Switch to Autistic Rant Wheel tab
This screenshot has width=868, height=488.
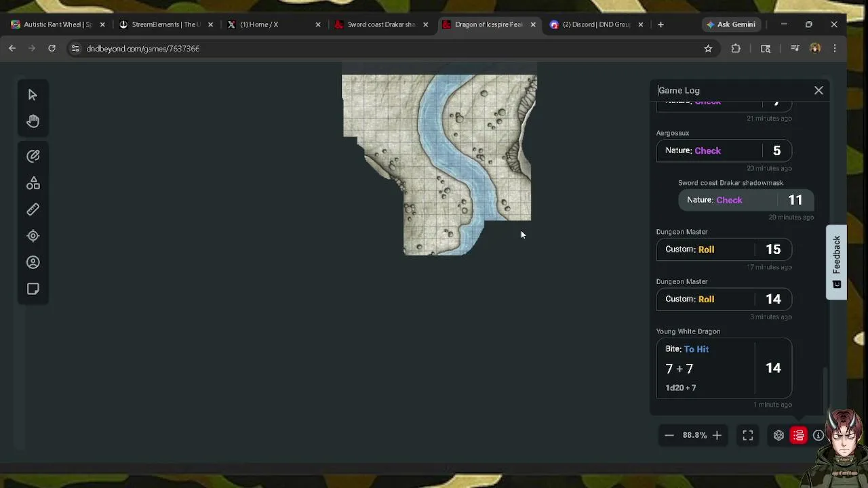(x=58, y=24)
